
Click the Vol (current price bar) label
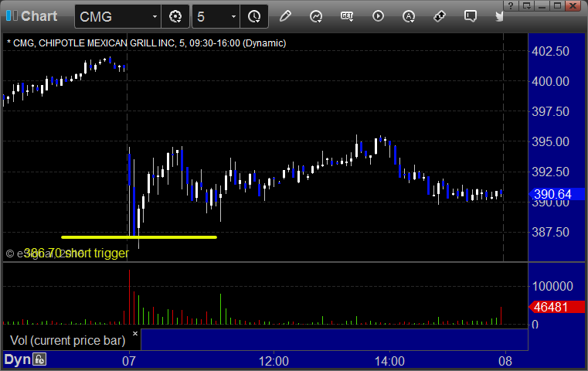67,340
